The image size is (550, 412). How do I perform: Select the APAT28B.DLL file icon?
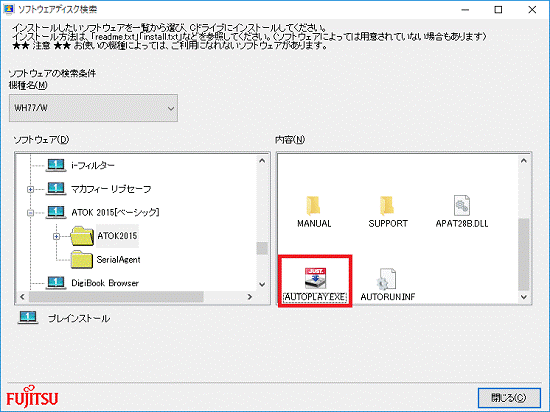point(462,205)
